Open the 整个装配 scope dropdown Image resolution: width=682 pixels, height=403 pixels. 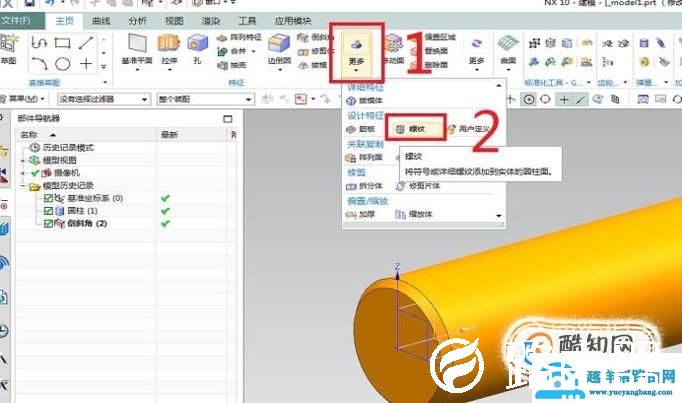(x=205, y=100)
